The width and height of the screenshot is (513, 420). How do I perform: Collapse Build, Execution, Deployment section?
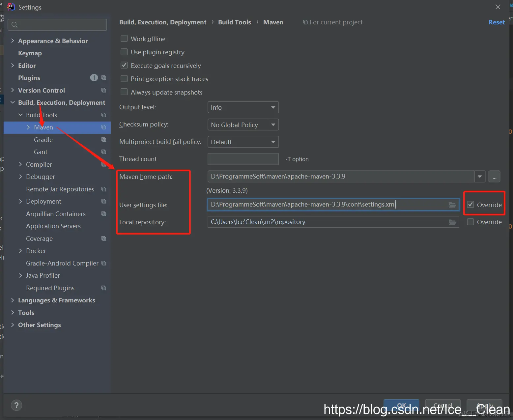tap(13, 102)
